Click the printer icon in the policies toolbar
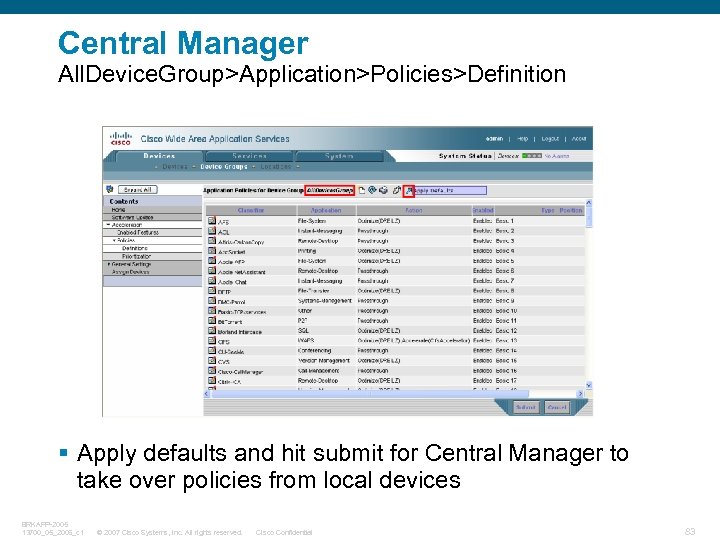 (383, 190)
